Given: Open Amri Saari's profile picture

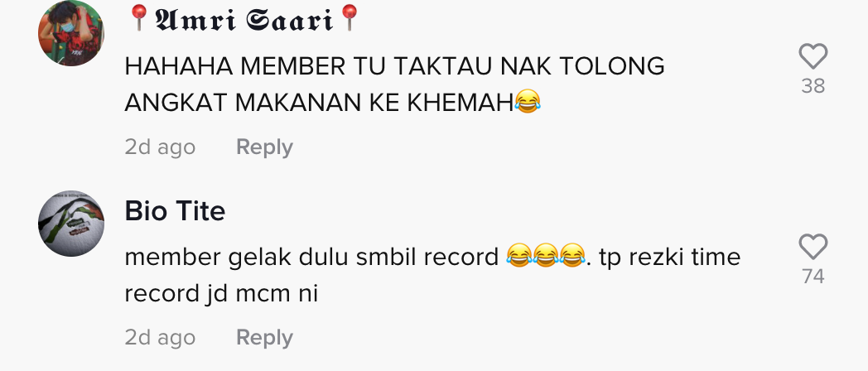Looking at the screenshot, I should click(x=71, y=33).
